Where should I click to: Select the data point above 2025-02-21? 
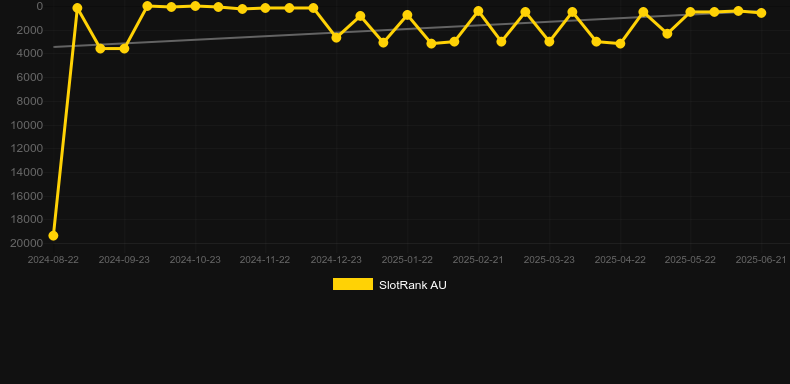pos(478,11)
